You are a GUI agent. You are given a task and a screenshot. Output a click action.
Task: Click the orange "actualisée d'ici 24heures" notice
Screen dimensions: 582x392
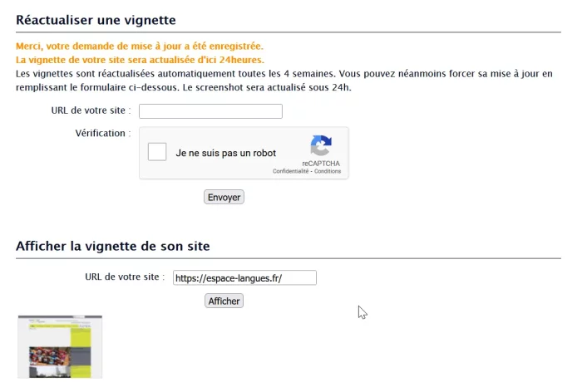139,60
